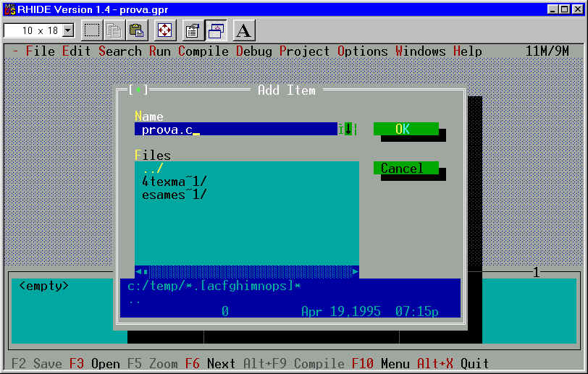Open the Properties toolbar icon

193,30
